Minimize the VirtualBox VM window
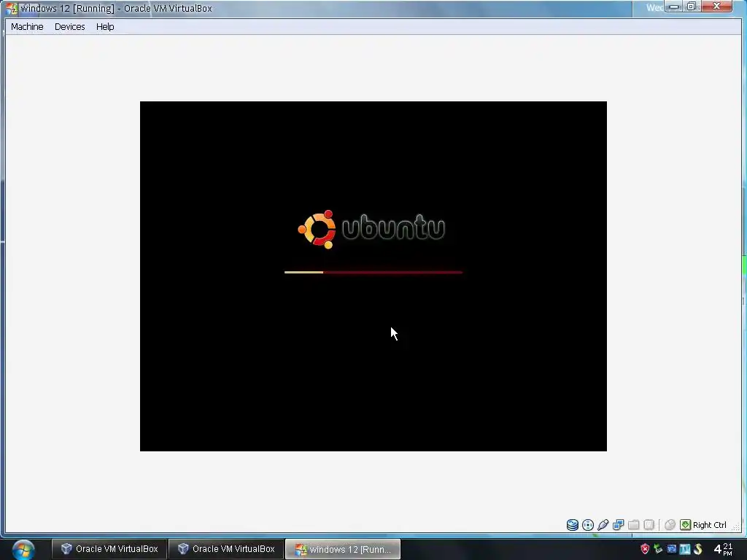 click(673, 7)
